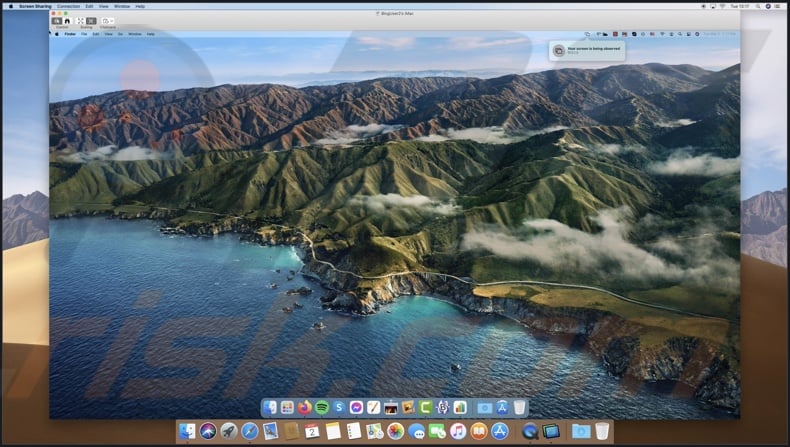Select Observe mode binoculars button
Screen dimensions: 790x447
(x=67, y=21)
